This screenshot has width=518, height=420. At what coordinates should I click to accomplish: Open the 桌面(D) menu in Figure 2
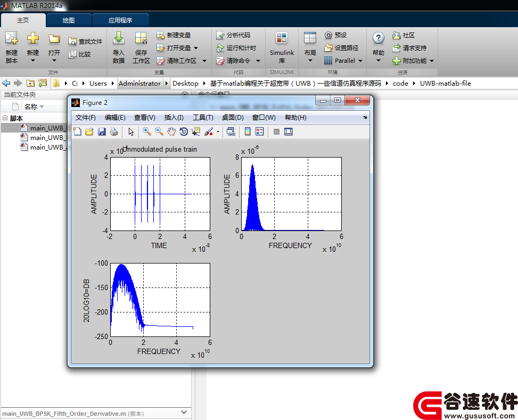[233, 118]
